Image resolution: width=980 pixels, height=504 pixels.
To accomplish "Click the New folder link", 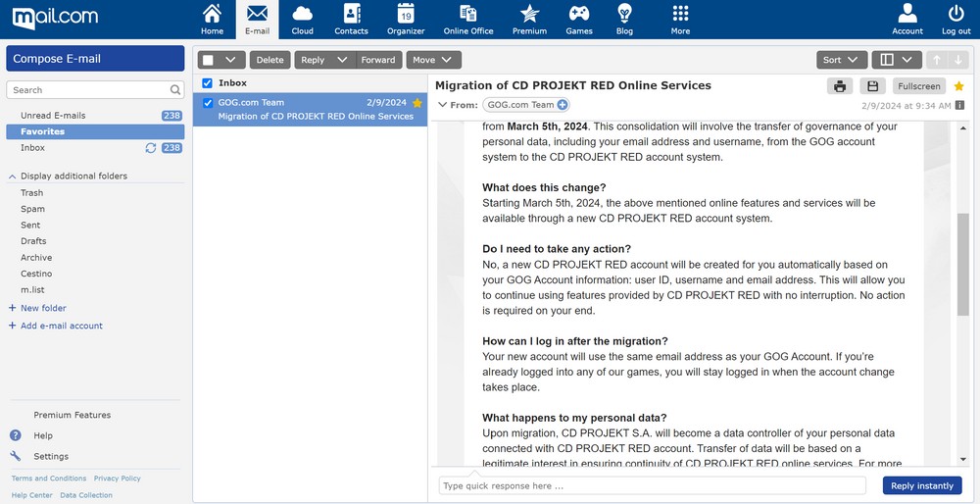I will click(37, 308).
